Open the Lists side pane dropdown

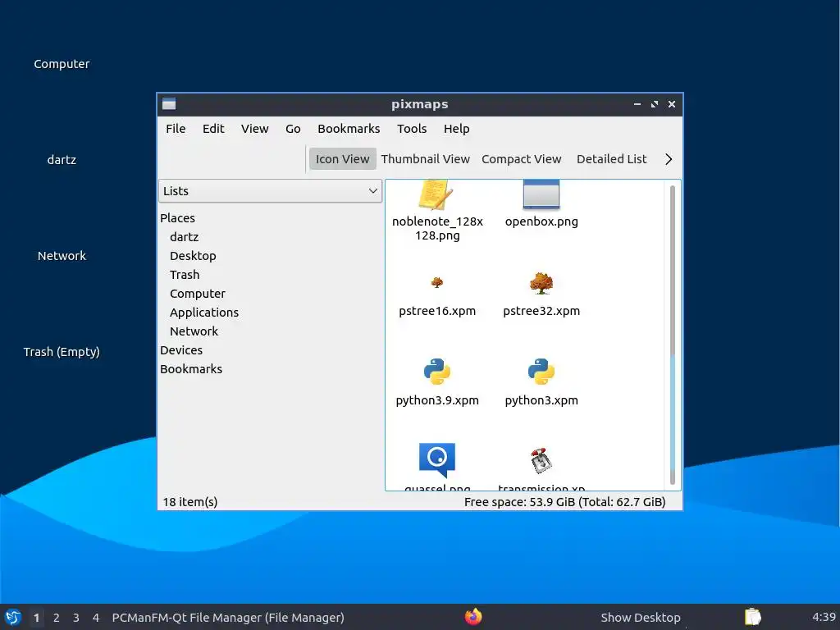point(270,191)
